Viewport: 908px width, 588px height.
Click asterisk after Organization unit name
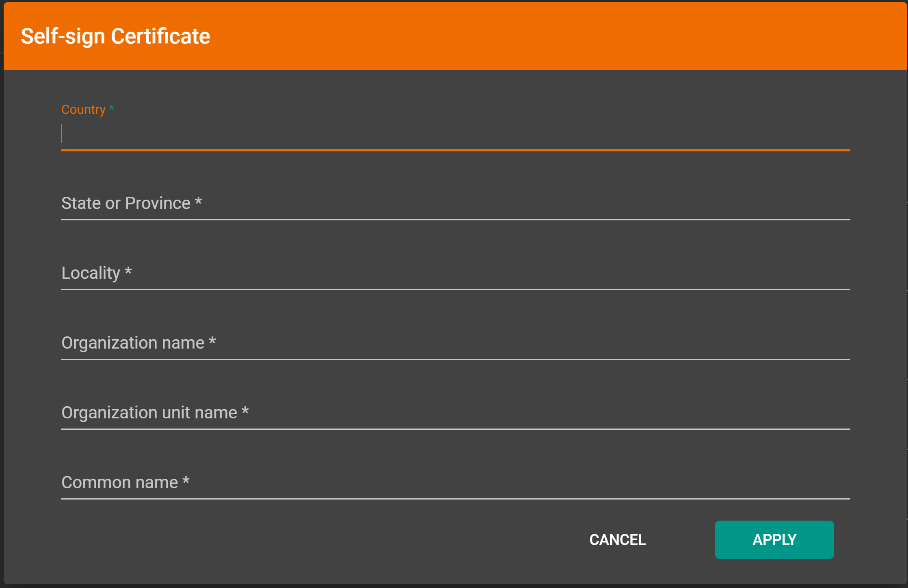point(245,411)
